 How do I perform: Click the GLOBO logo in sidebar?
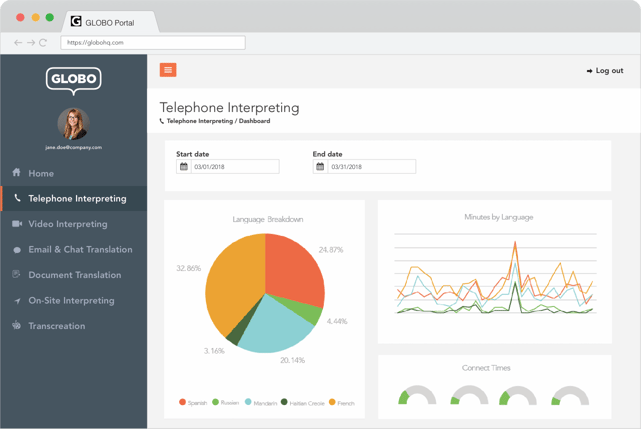pos(74,81)
